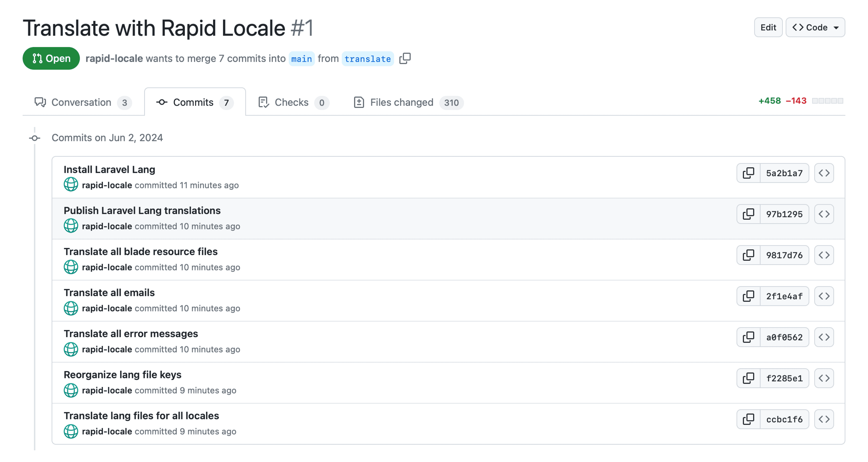Copy full SHA for commit ccbc1f6

point(748,419)
